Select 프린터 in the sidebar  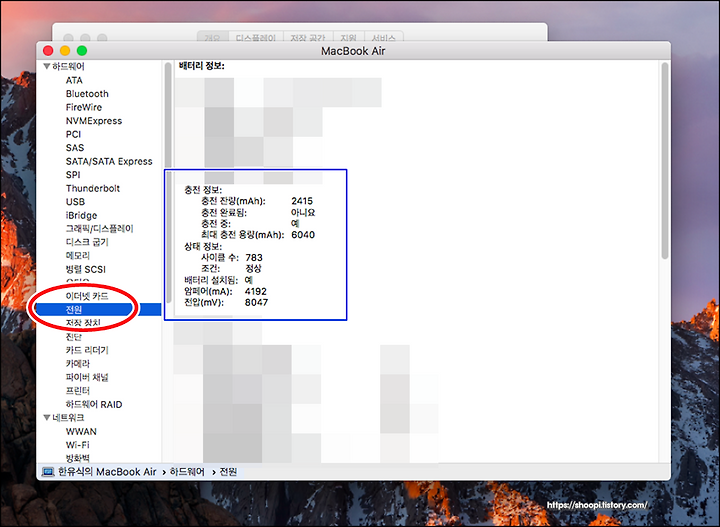coord(78,391)
